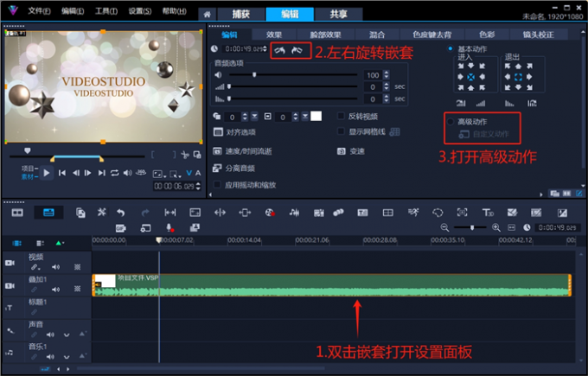Switch to the 共享 workspace tab
The height and width of the screenshot is (376, 588).
[x=338, y=14]
